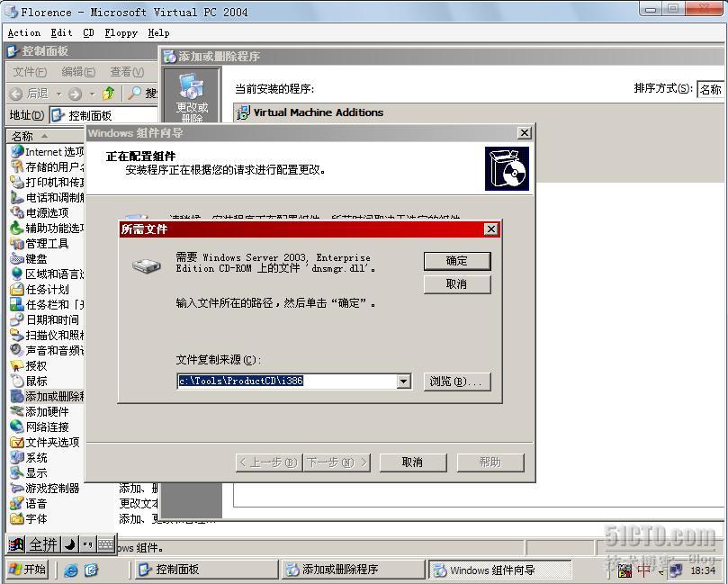Open 文件夹选项 control panel item
Screen dimensions: 728x584
(x=45, y=443)
